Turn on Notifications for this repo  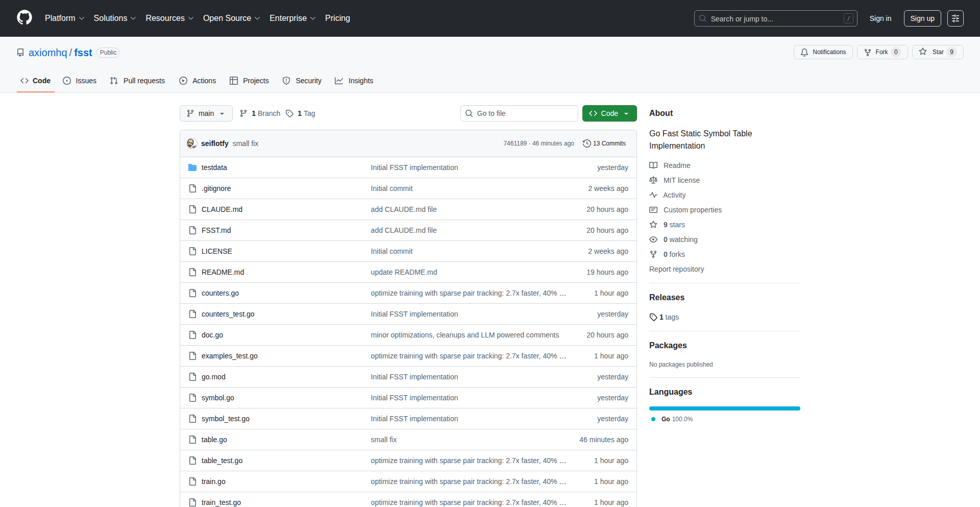(823, 52)
